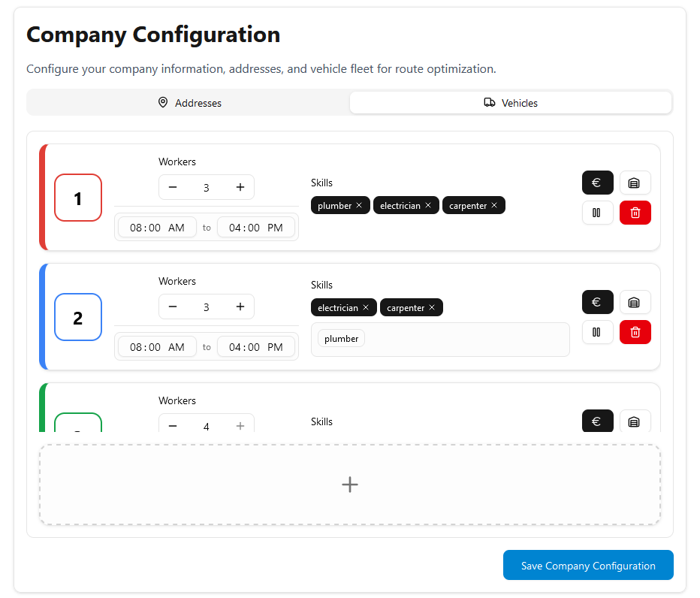Click the euro cost icon for vehicle 1
Viewport: 700px width, 598px height.
(597, 183)
